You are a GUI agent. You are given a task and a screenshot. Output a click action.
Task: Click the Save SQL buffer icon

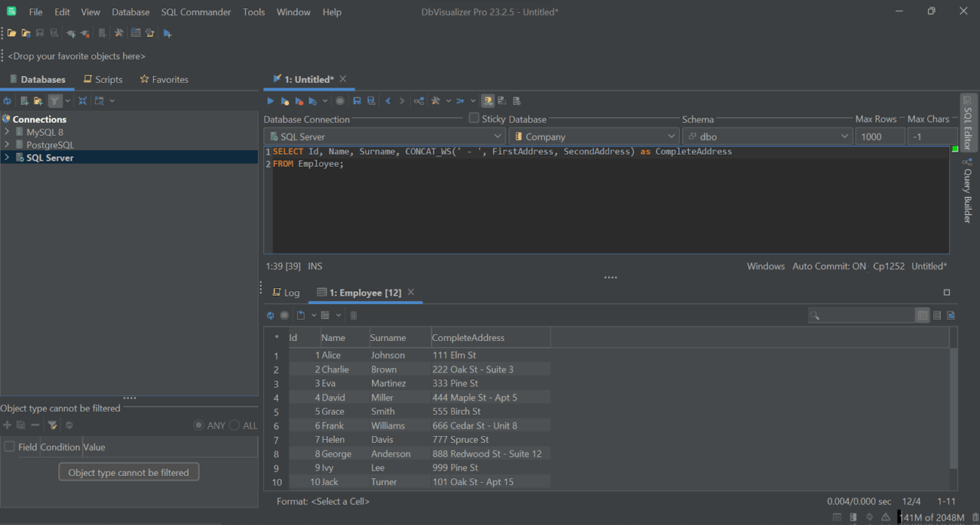pos(357,100)
